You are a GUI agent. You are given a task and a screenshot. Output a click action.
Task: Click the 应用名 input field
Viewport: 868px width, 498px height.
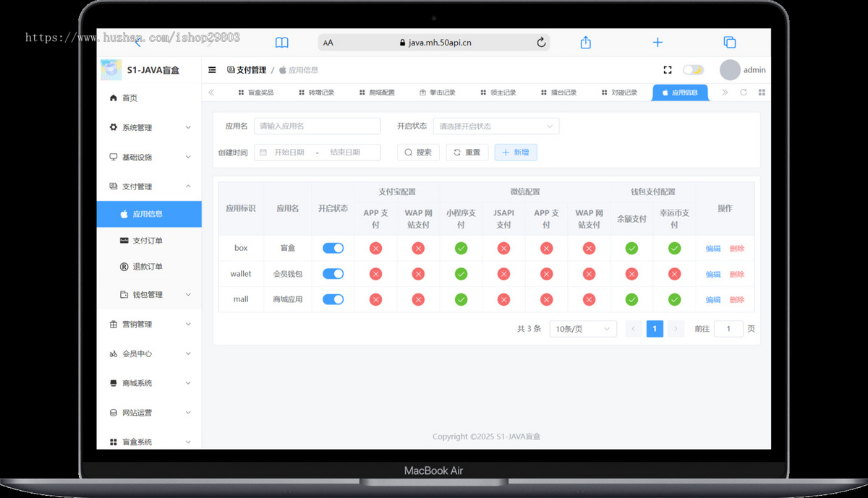point(317,126)
